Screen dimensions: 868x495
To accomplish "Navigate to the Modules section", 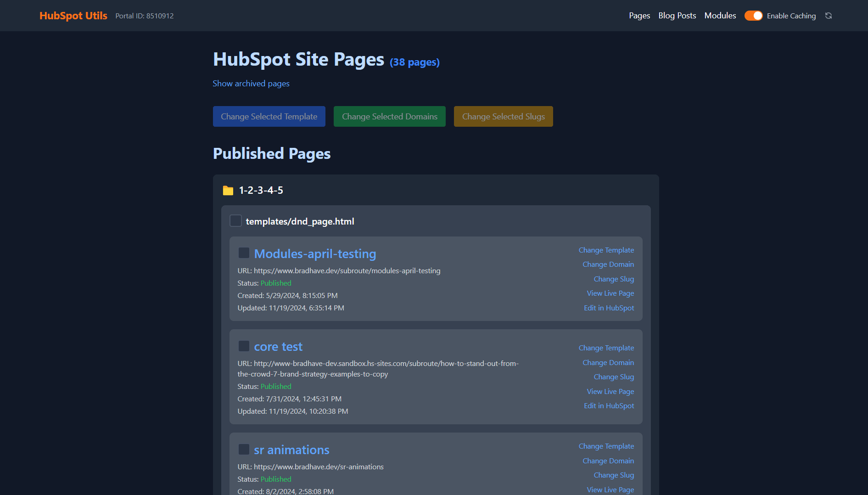I will tap(720, 15).
